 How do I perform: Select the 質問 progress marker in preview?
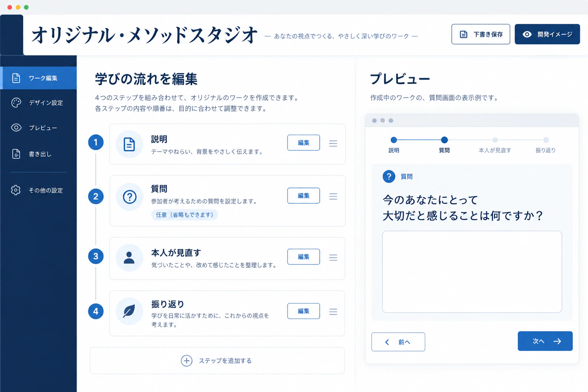[x=444, y=140]
